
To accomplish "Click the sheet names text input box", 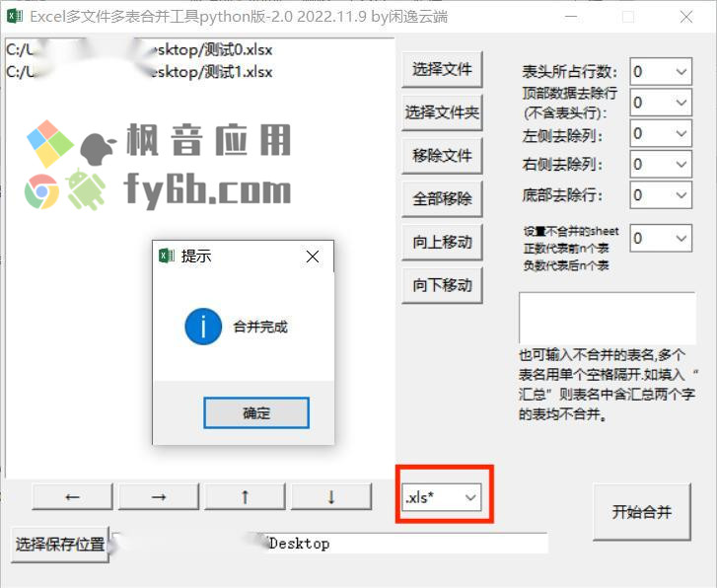I will tap(608, 318).
